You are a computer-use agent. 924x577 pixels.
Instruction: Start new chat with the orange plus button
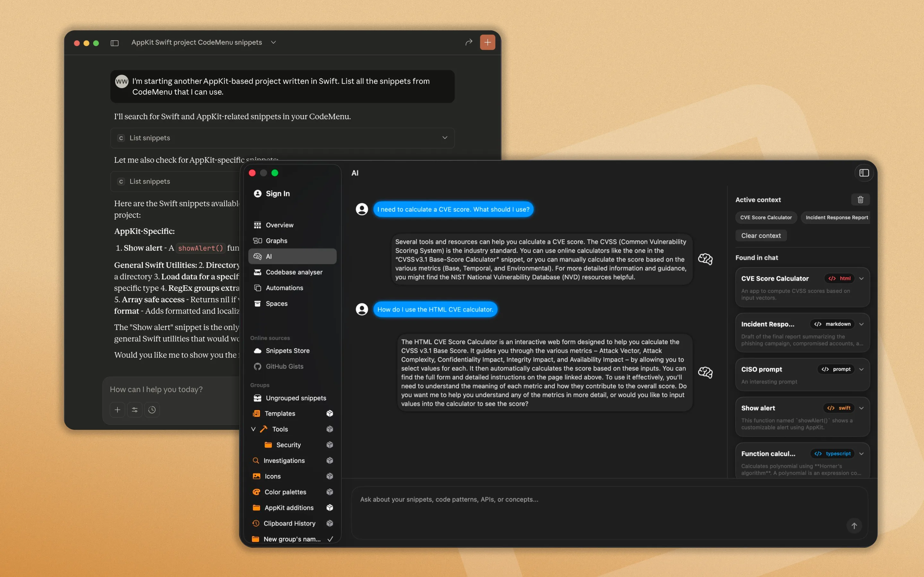488,42
